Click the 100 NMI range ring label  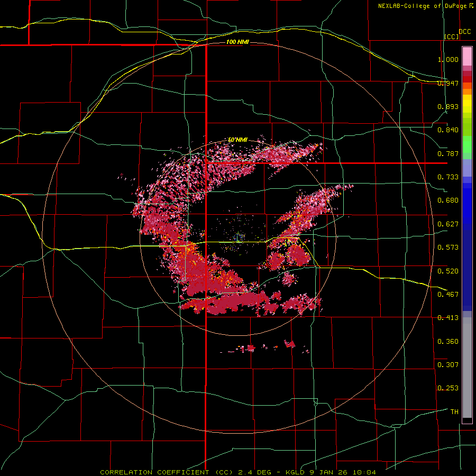237,42
